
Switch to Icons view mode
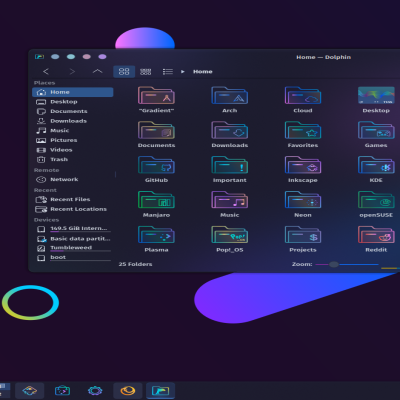[124, 71]
